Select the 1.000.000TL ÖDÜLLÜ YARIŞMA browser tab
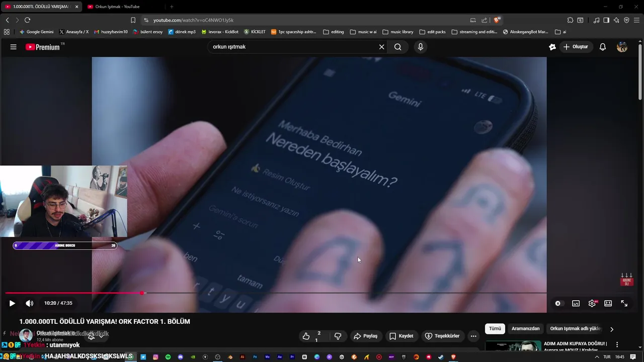 click(x=40, y=7)
